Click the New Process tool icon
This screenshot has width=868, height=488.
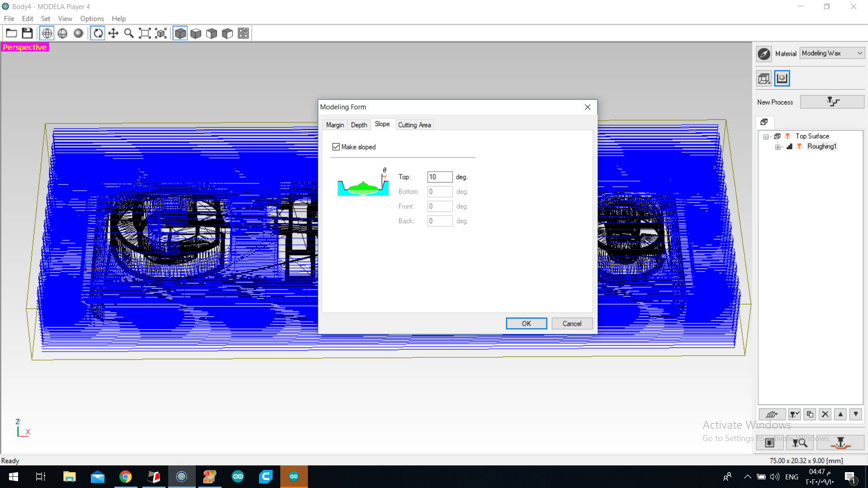click(832, 102)
